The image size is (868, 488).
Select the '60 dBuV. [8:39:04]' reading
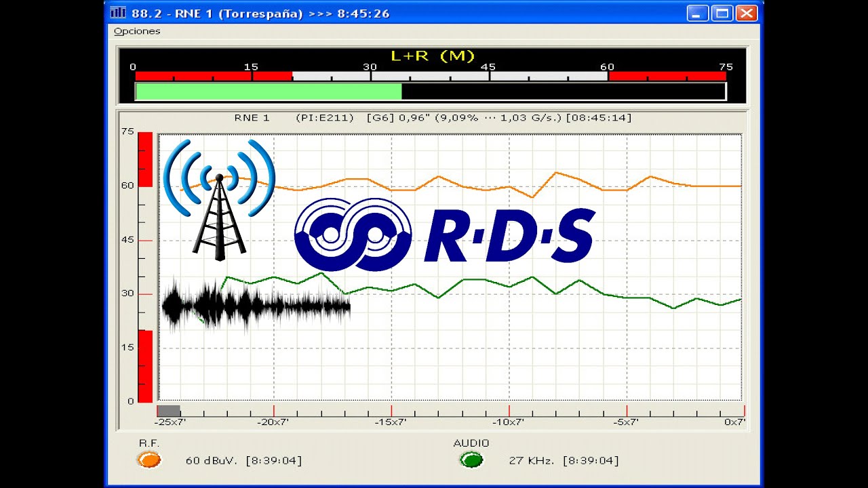tap(244, 461)
